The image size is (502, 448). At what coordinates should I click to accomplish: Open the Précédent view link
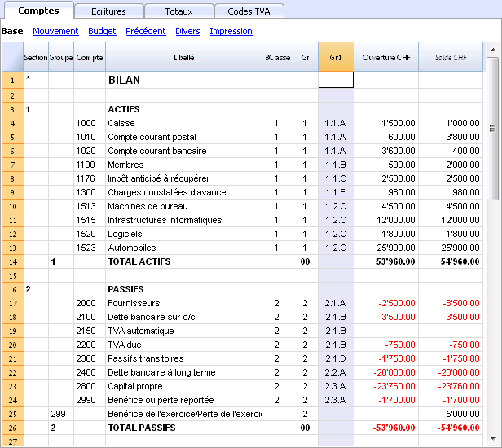pos(146,31)
